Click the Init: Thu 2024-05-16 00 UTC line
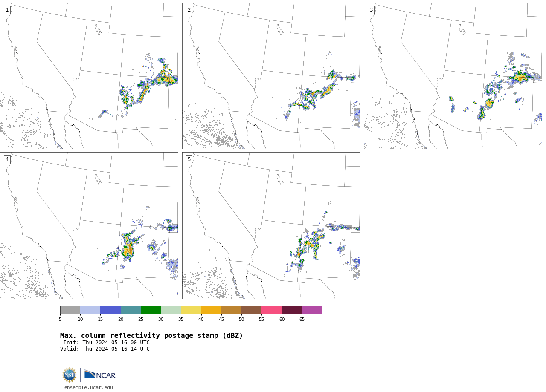This screenshot has height=392, width=546. click(x=107, y=343)
